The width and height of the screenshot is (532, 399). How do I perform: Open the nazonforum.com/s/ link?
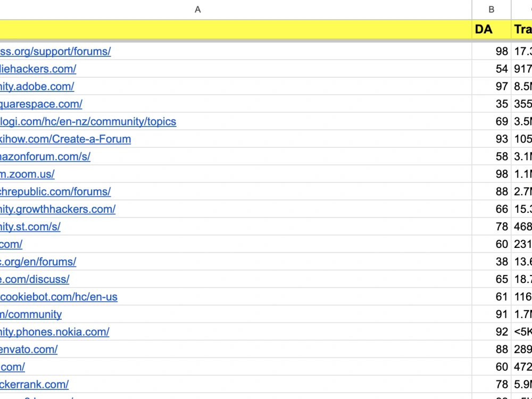tap(45, 156)
